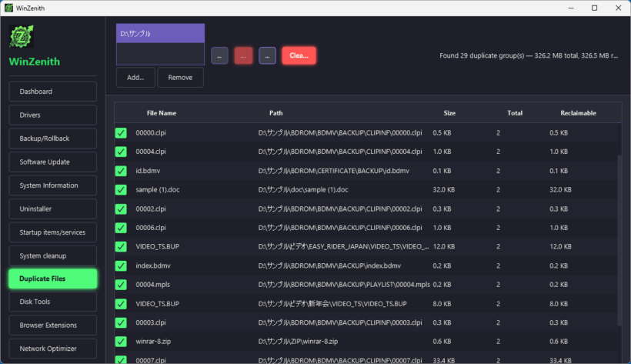Viewport: 631px width, 364px height.
Task: Toggle the index.bdmv checkbox
Action: [121, 265]
